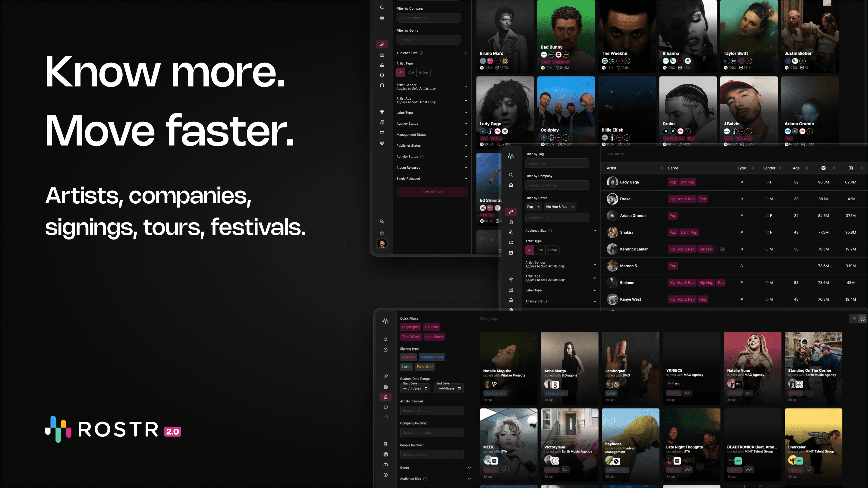
Task: Sort table by Spotify followers column icon
Action: [x=823, y=168]
